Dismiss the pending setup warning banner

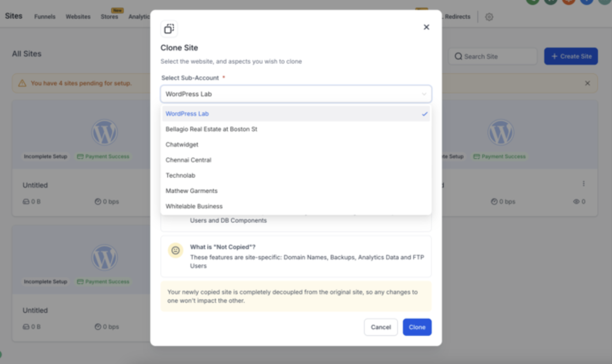click(x=587, y=83)
